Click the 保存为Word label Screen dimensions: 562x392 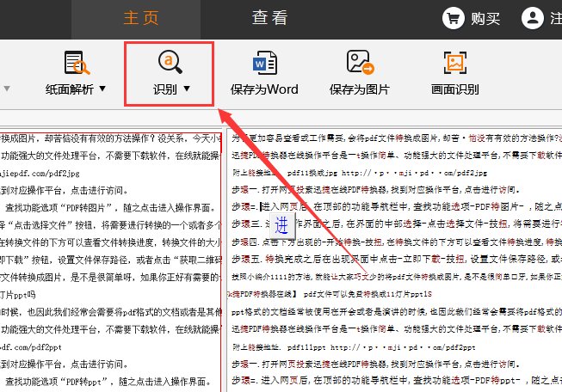[264, 89]
